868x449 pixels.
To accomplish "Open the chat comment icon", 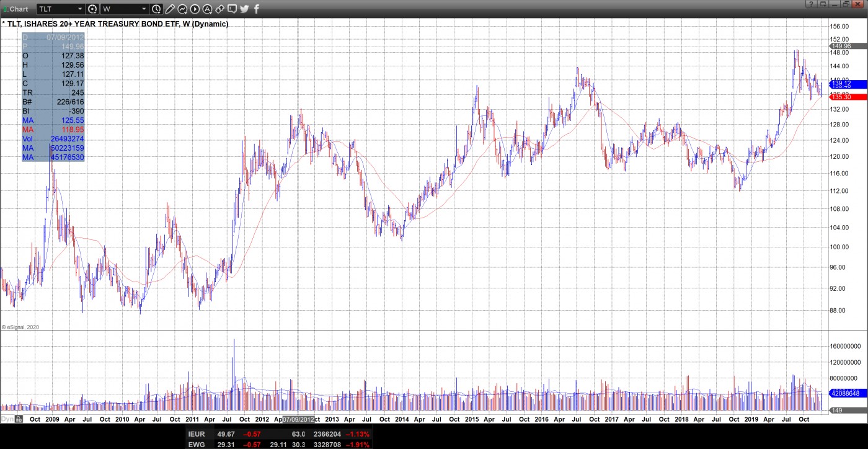I will pyautogui.click(x=232, y=9).
